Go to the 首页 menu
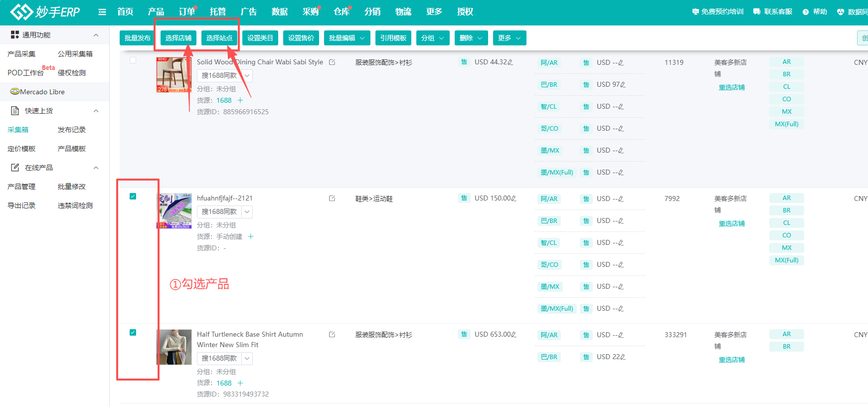 pos(125,12)
